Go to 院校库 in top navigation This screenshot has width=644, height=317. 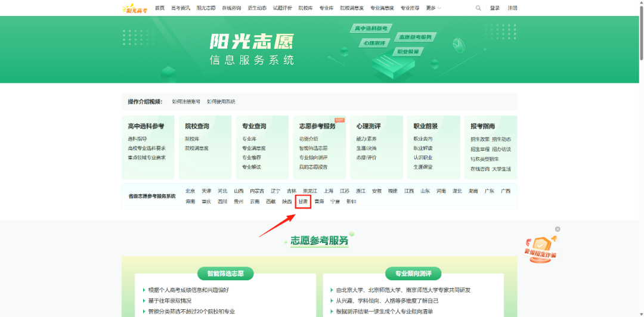pos(305,8)
